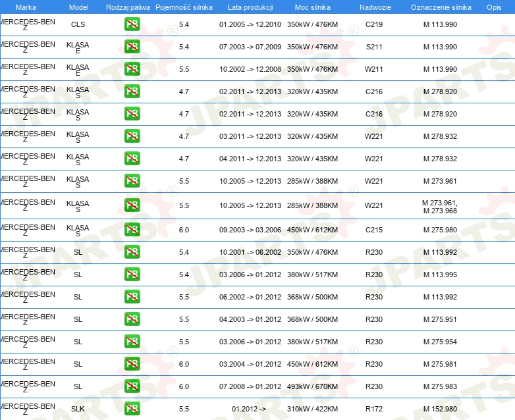515x420 pixels.
Task: Click the Nadwozie column header
Action: [375, 7]
